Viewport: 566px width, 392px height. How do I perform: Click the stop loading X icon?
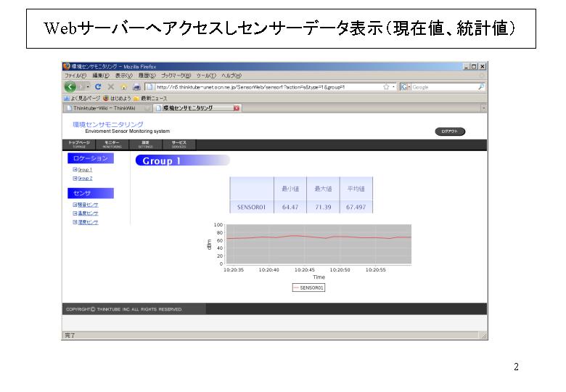(x=111, y=86)
